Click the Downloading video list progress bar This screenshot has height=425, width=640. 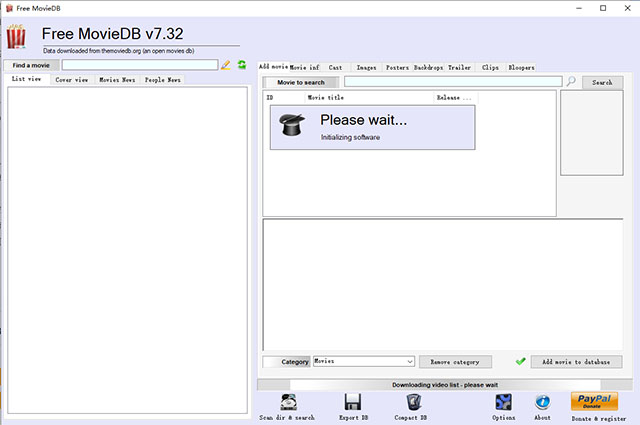pyautogui.click(x=445, y=385)
